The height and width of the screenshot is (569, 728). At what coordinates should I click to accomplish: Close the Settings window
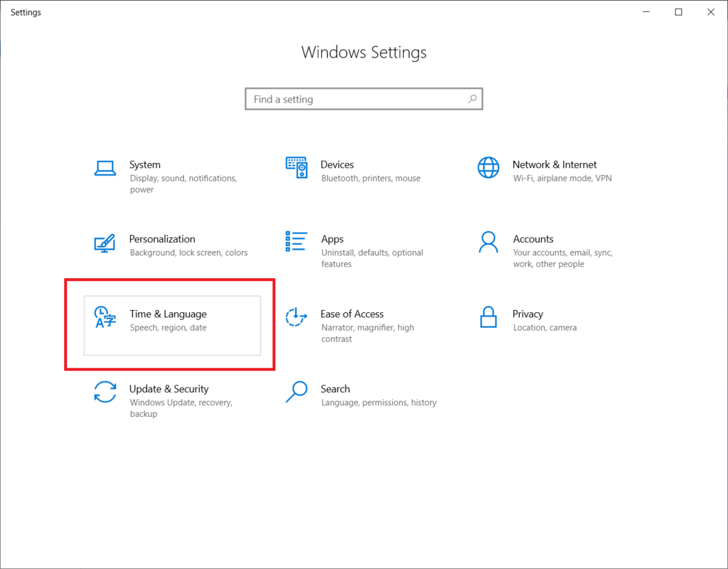(711, 12)
